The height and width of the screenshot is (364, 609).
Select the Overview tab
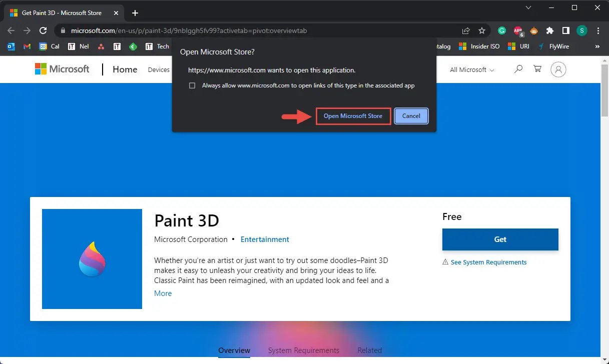[234, 350]
